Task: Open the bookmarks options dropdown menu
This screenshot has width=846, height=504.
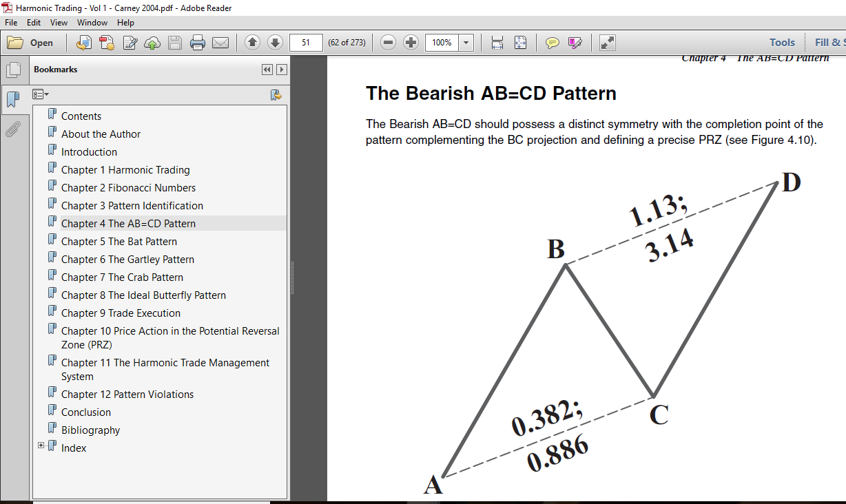Action: (41, 94)
